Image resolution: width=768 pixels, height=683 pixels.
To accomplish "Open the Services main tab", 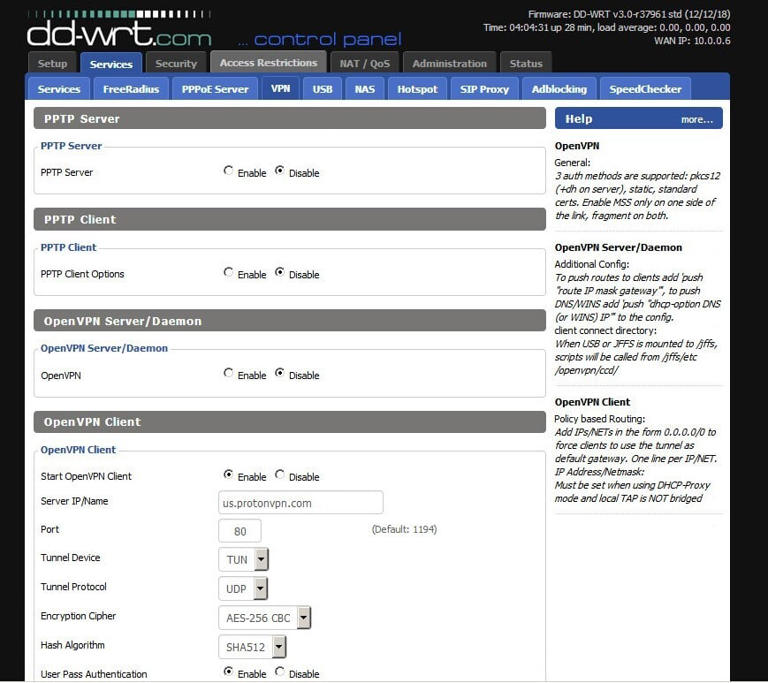I will tap(111, 64).
